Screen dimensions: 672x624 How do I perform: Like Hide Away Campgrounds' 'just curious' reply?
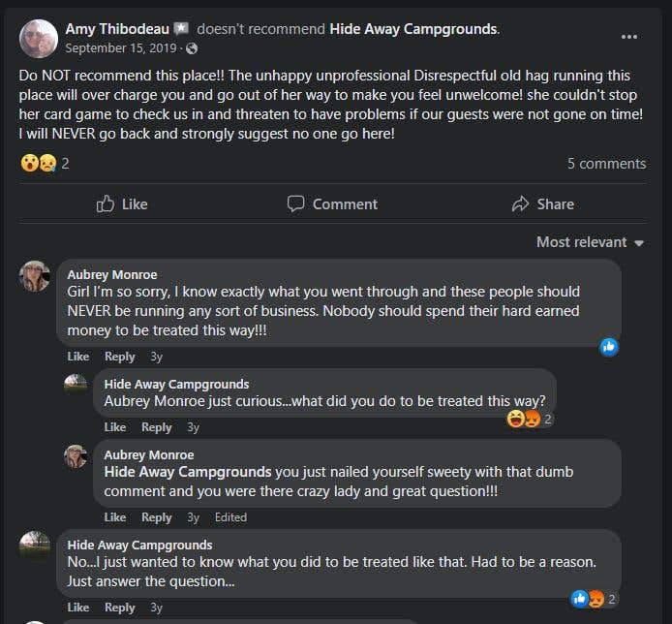tap(115, 427)
